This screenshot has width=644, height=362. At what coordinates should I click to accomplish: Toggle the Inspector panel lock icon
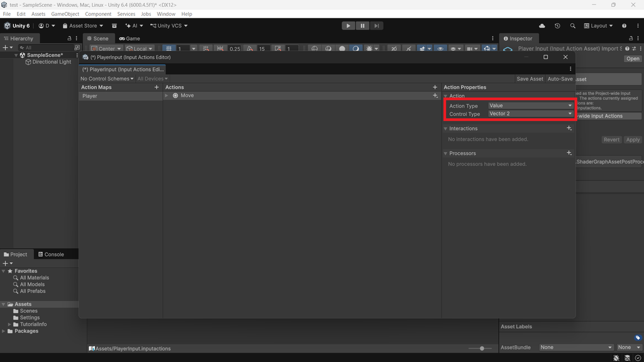(631, 38)
